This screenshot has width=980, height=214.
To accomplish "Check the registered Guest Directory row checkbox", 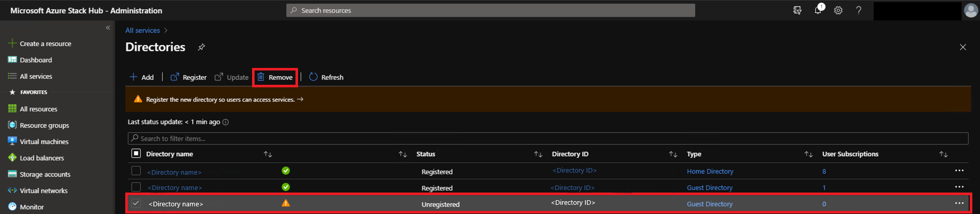I will click(x=136, y=187).
